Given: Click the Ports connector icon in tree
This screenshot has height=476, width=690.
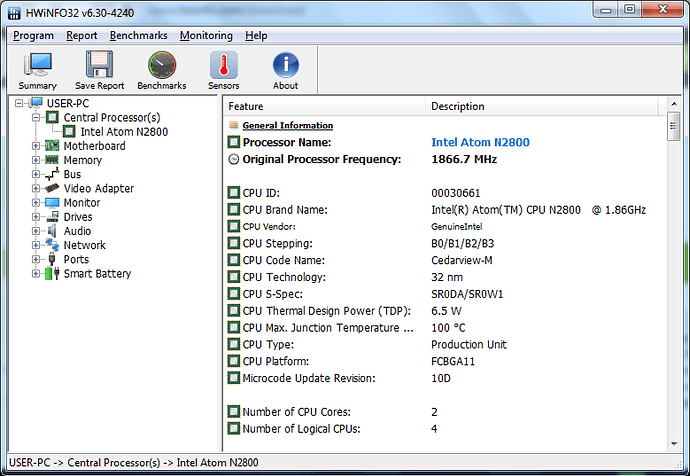Looking at the screenshot, I should 52,259.
